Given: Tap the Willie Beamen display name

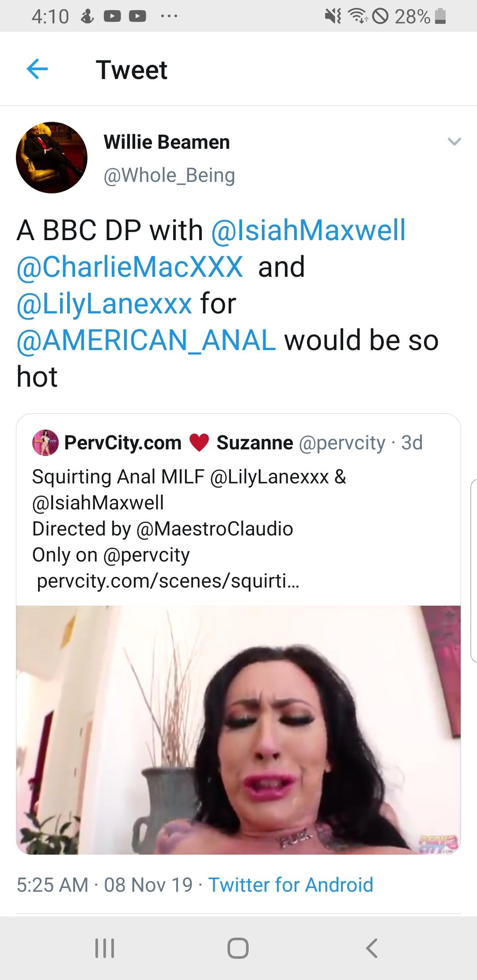Looking at the screenshot, I should click(x=167, y=142).
